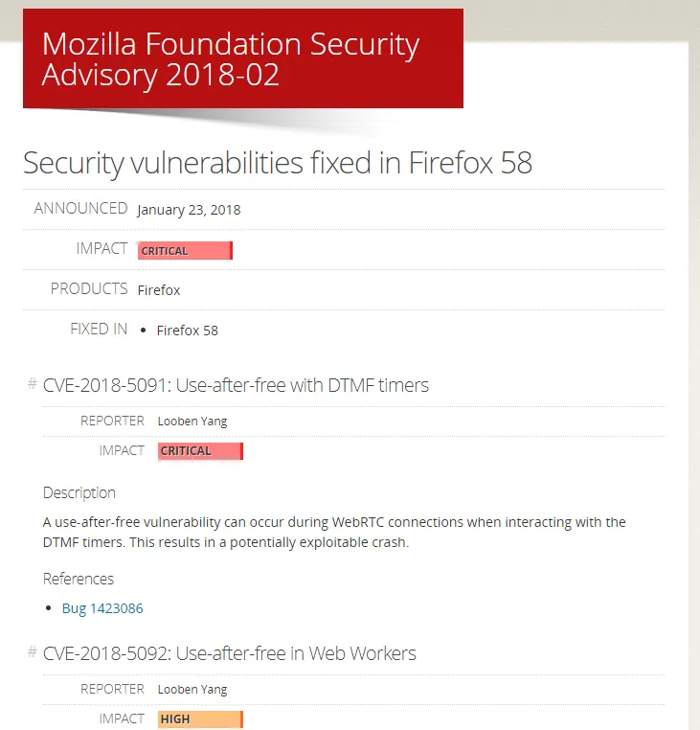
Task: Click the top CRITICAL impact badge
Action: pos(185,250)
